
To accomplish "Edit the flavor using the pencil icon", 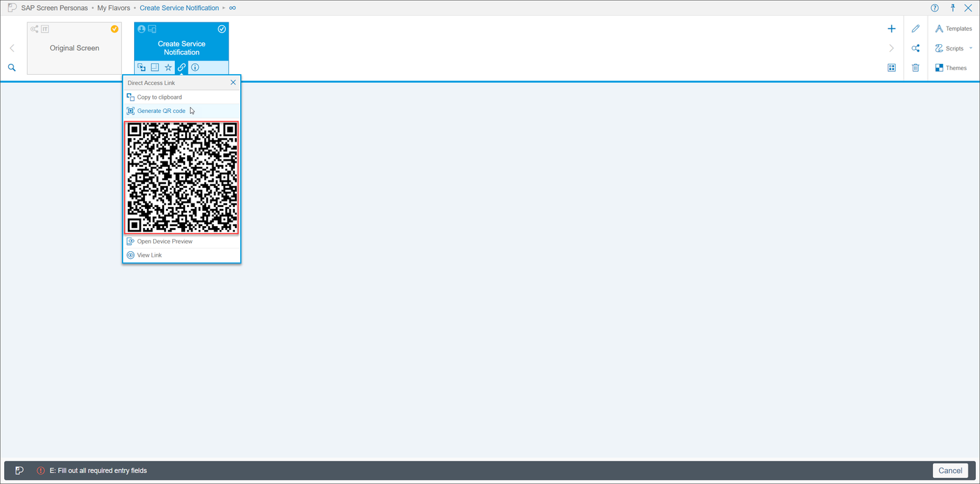I will (x=915, y=29).
